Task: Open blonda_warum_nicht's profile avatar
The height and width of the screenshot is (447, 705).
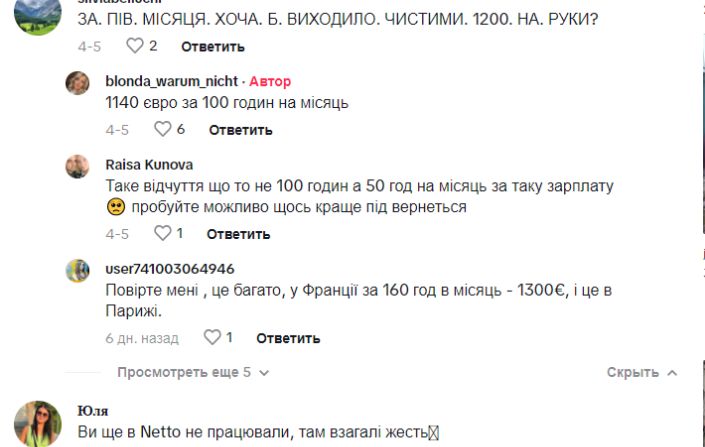Action: [x=77, y=83]
